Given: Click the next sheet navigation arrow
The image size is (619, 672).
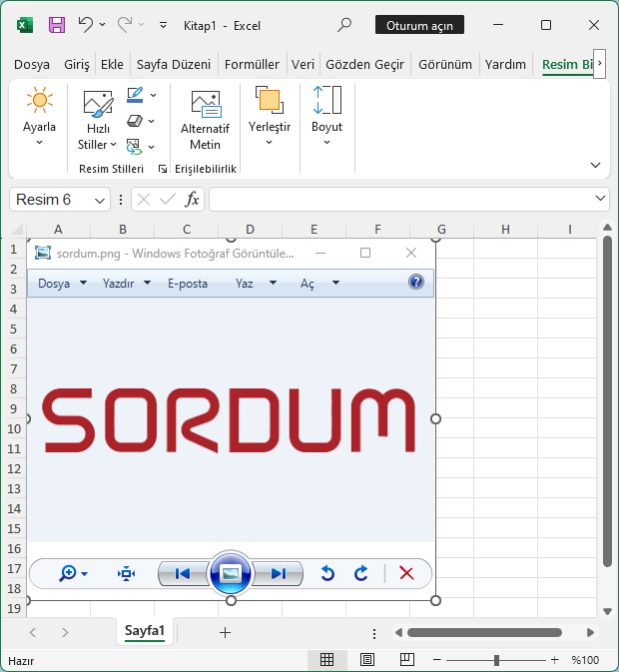Looking at the screenshot, I should pyautogui.click(x=65, y=633).
